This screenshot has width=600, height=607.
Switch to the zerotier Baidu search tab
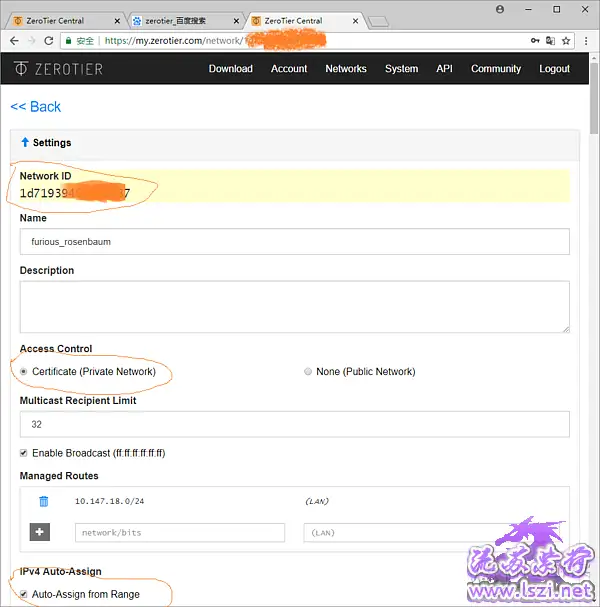click(x=185, y=21)
